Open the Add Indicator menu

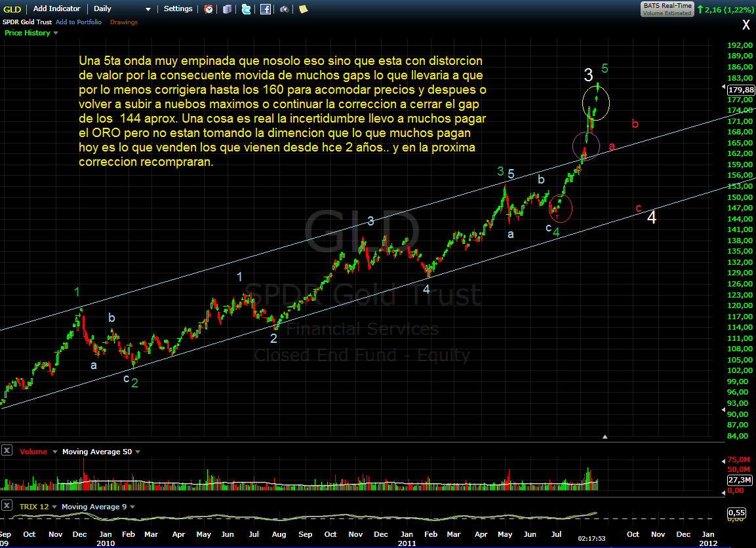point(56,9)
